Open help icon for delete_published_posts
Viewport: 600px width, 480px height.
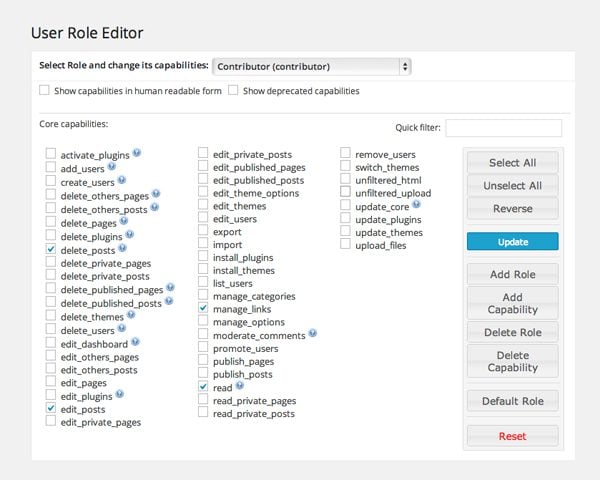click(169, 301)
